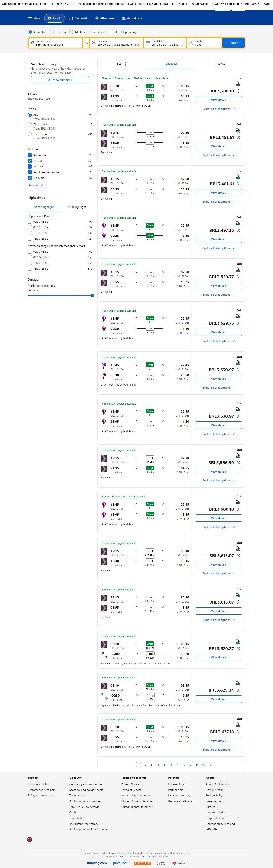Expand Explore ticket options for BRL3,388.10 flight
This screenshot has height=868, width=273.
point(218,109)
